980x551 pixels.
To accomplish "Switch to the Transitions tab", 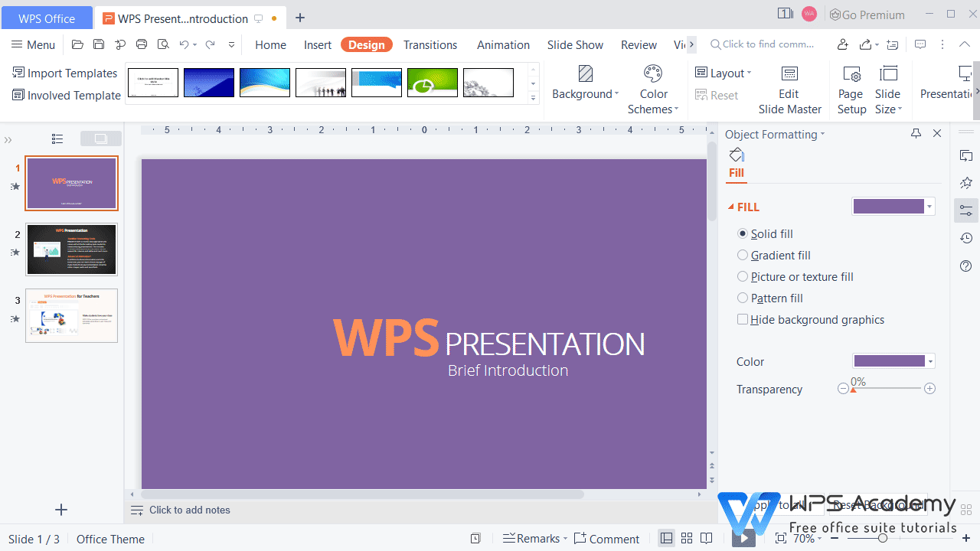I will click(430, 44).
